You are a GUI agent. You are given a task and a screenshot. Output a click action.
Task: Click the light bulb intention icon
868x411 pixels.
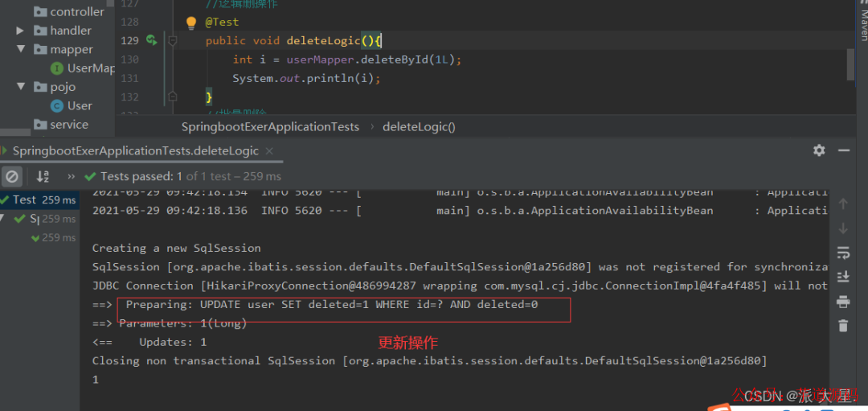click(x=191, y=23)
